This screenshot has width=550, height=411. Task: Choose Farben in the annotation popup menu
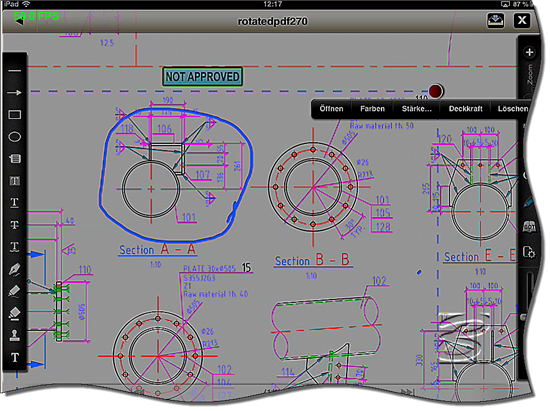[372, 109]
